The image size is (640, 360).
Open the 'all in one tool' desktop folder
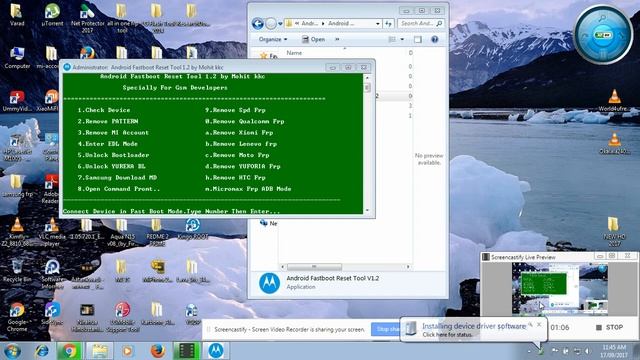[122, 18]
